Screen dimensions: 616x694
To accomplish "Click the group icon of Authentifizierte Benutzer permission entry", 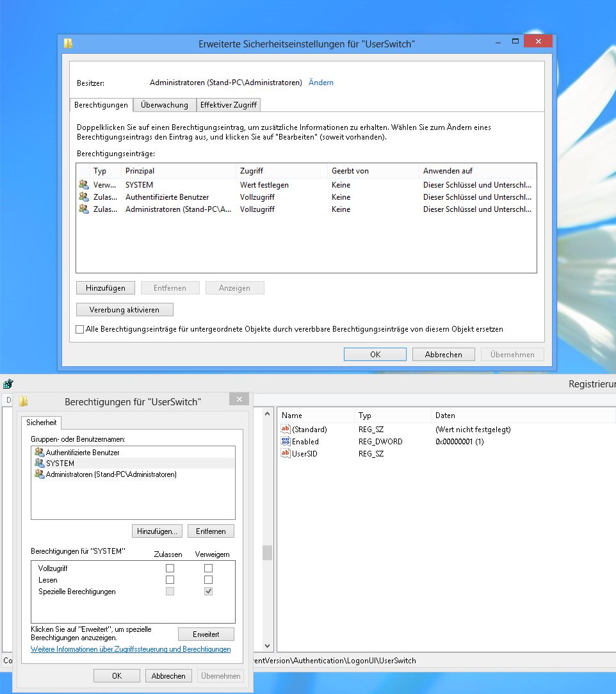I will (84, 197).
